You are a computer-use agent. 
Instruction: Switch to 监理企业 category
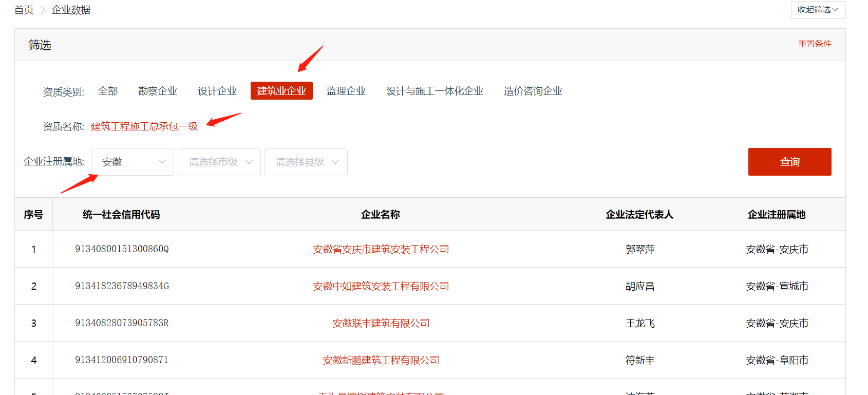click(x=346, y=91)
